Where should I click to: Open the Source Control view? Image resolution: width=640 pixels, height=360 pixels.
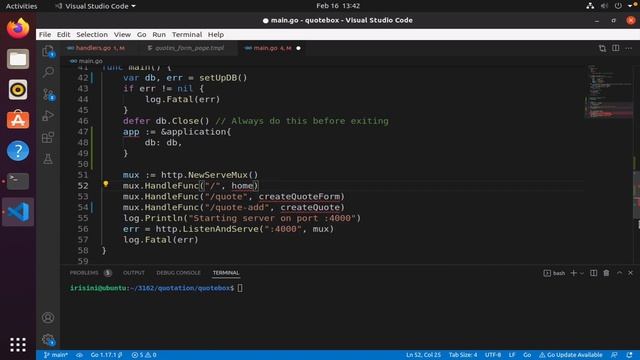click(x=48, y=94)
